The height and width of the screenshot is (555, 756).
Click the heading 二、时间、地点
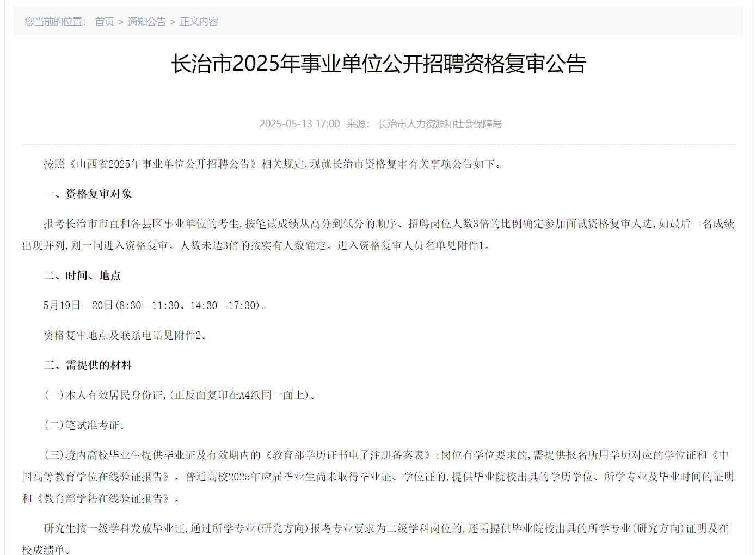coord(82,276)
